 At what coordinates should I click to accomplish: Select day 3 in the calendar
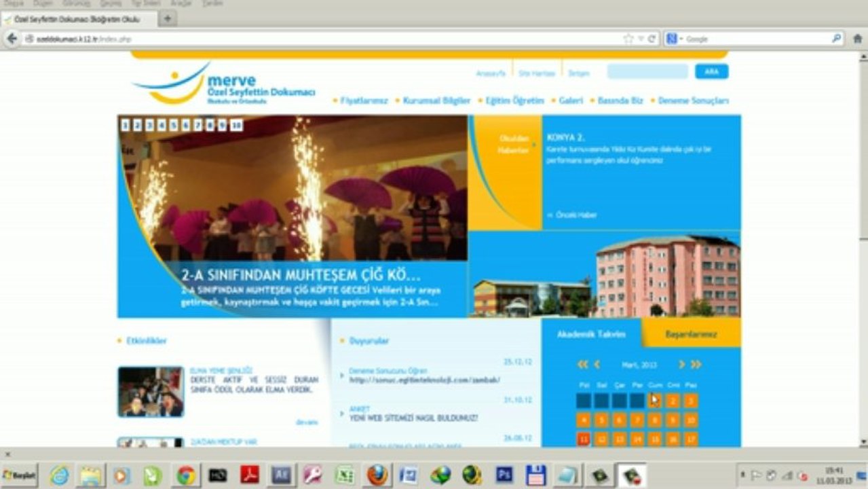tap(691, 401)
